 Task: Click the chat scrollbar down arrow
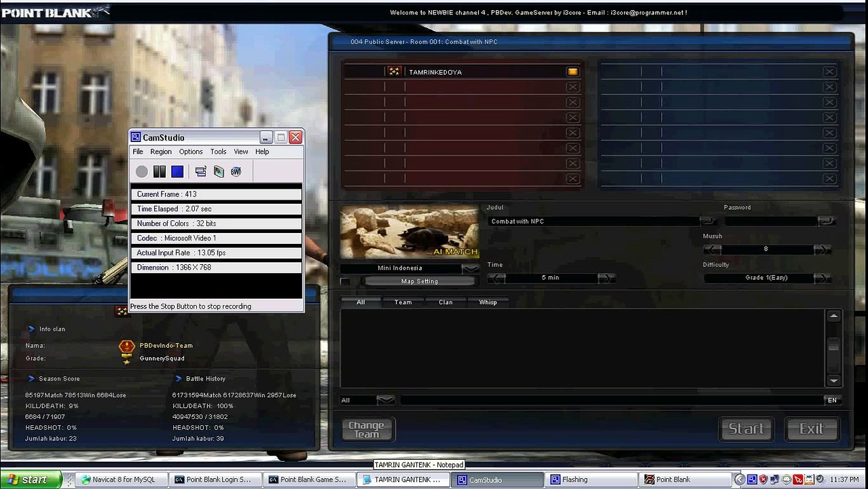coord(833,380)
